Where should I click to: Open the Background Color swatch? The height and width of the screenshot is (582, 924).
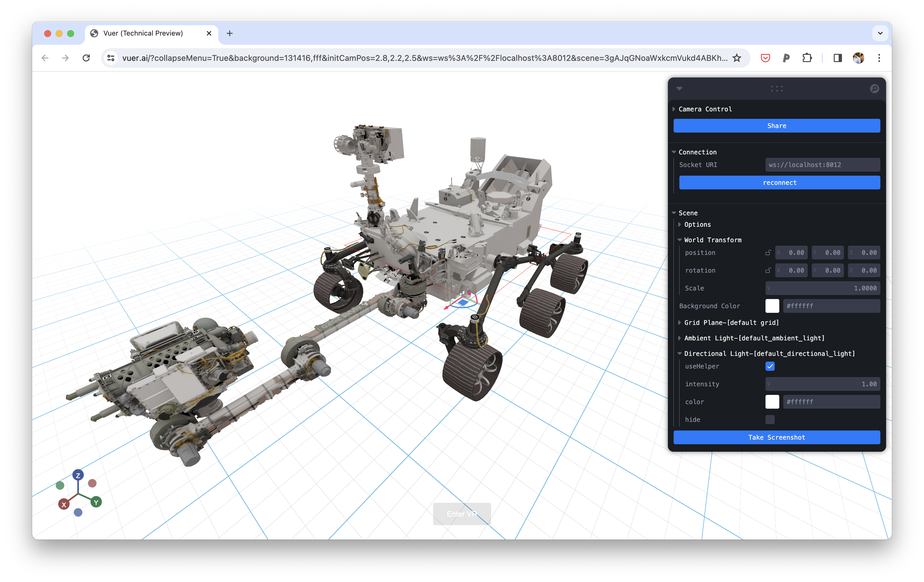click(772, 306)
